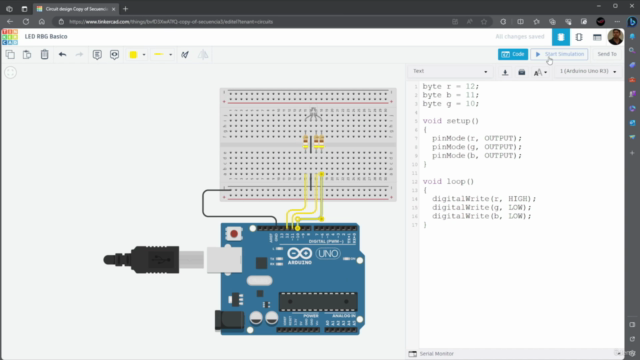Open the Arduino Uno R3 board selector
This screenshot has width=640, height=360.
pos(588,71)
